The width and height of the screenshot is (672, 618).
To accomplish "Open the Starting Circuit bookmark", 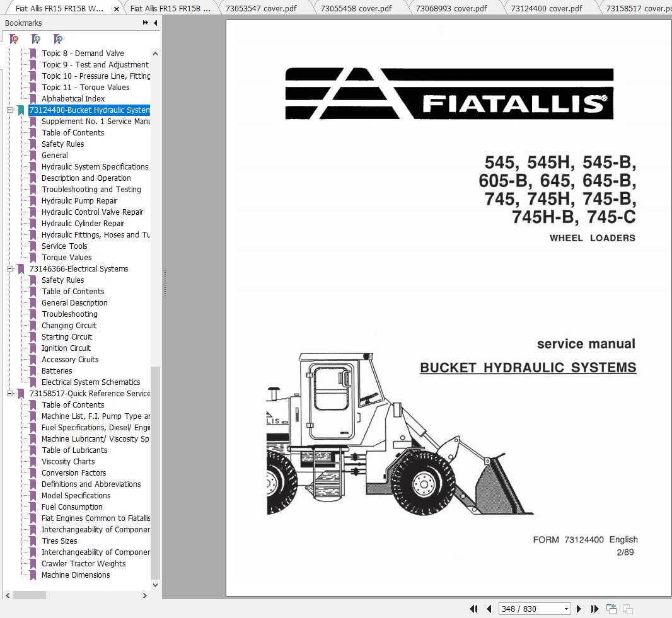I will [66, 337].
